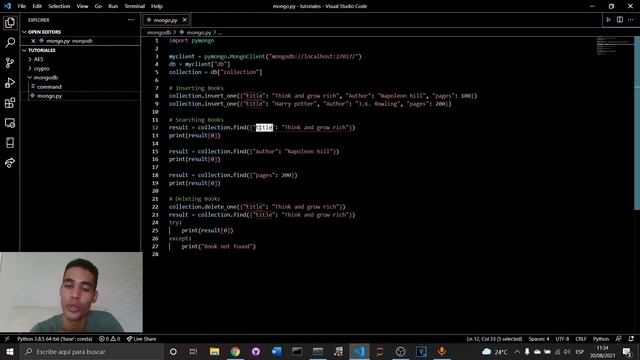Change file encoding UTF-8
This screenshot has height=360, width=640.
pos(562,339)
